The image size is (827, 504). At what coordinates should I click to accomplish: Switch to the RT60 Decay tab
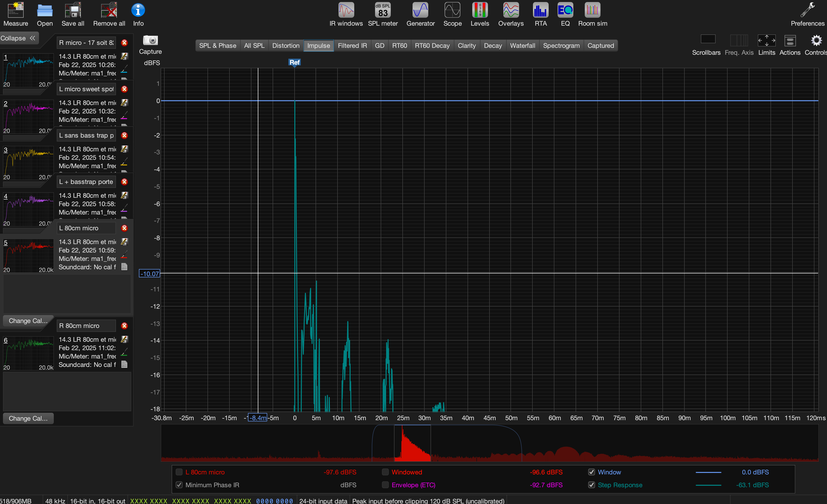[x=432, y=46]
